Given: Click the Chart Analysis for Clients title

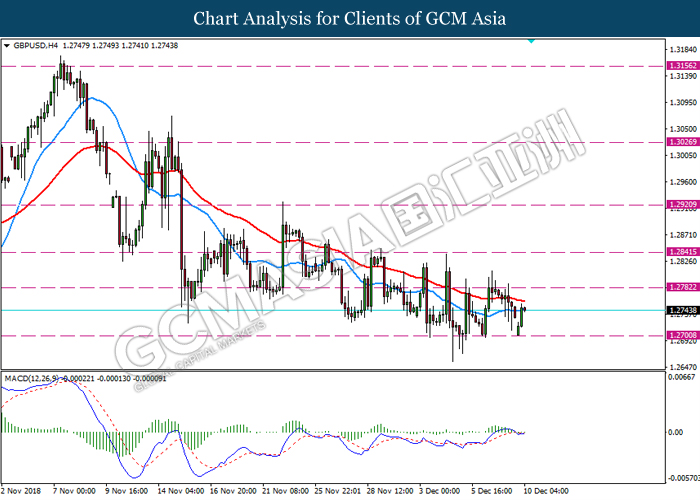Looking at the screenshot, I should (350, 19).
